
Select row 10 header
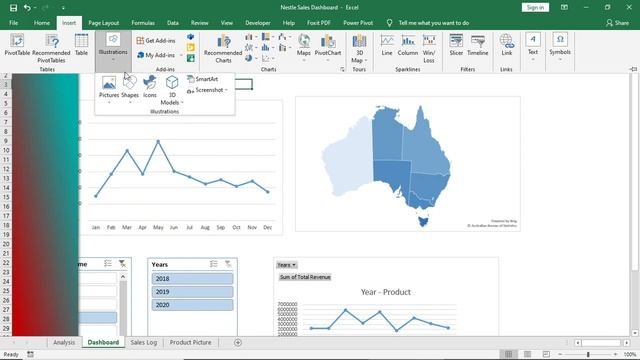click(6, 151)
